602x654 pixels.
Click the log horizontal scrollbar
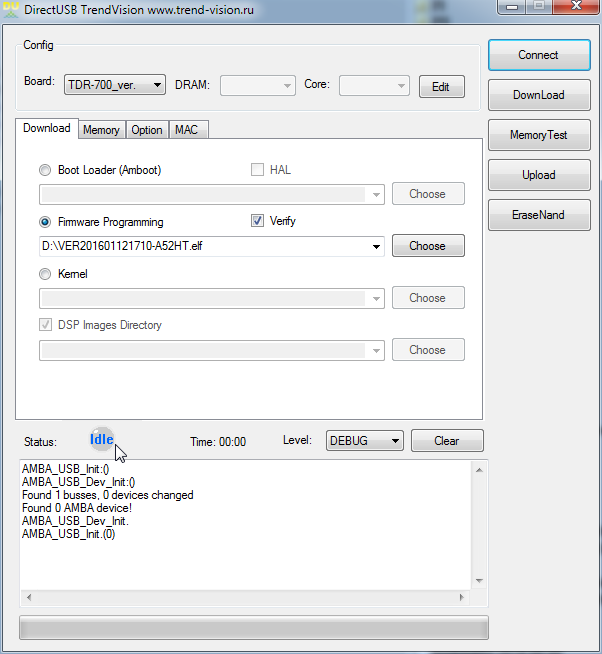click(x=245, y=598)
